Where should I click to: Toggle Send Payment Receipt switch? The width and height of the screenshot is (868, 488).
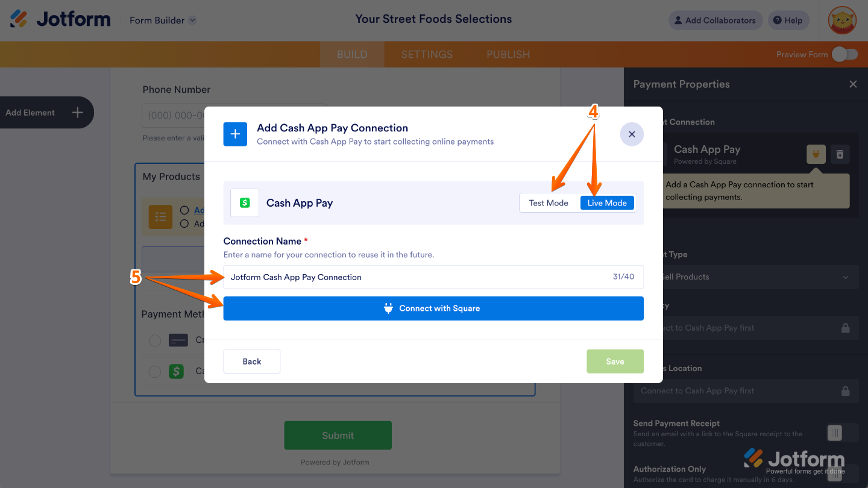pos(841,433)
